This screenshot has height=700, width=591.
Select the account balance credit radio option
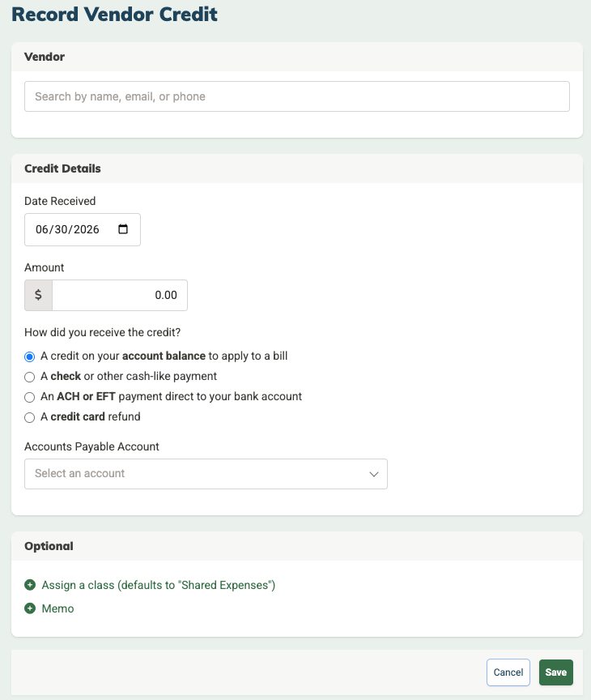coord(29,356)
